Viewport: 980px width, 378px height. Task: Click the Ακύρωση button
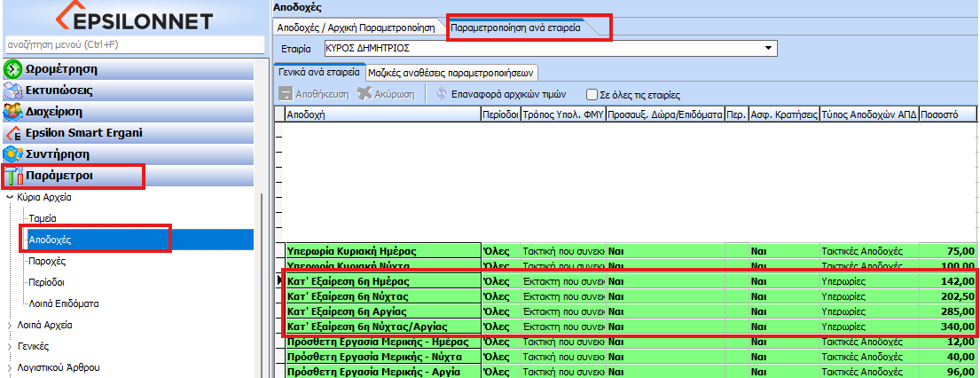pyautogui.click(x=387, y=95)
